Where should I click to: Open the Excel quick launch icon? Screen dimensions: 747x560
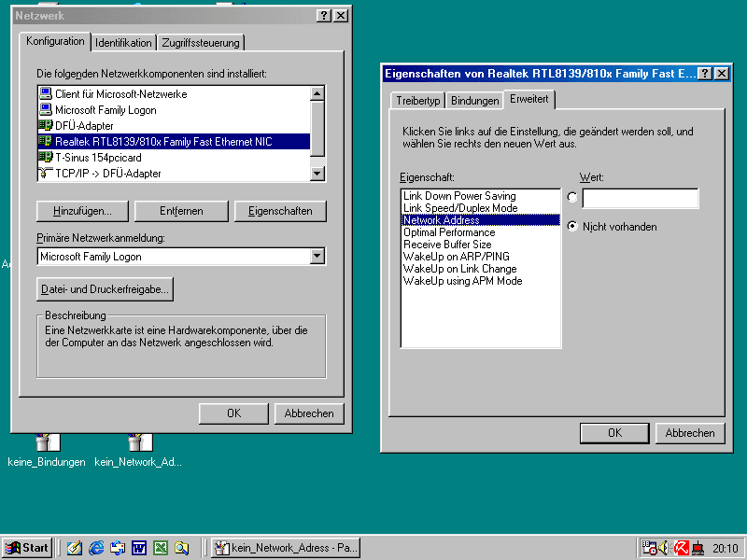[x=160, y=548]
